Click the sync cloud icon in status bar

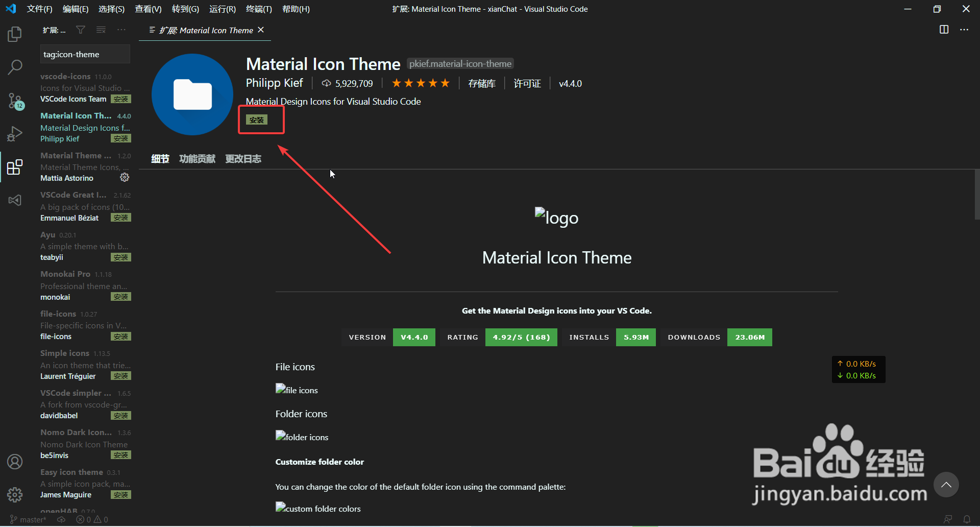coord(61,519)
